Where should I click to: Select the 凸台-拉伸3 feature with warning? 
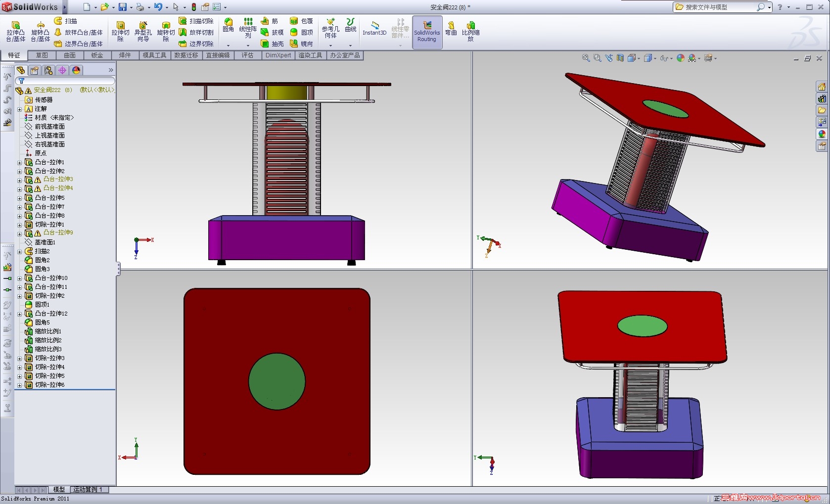click(58, 179)
